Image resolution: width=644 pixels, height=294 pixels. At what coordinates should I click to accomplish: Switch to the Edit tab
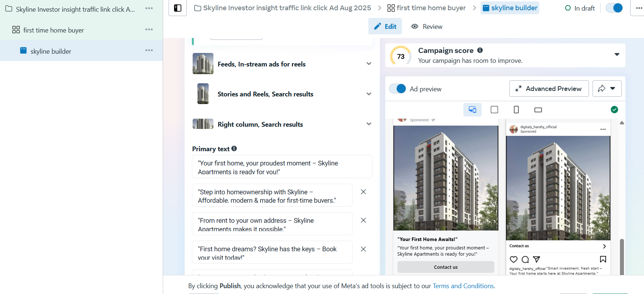385,27
